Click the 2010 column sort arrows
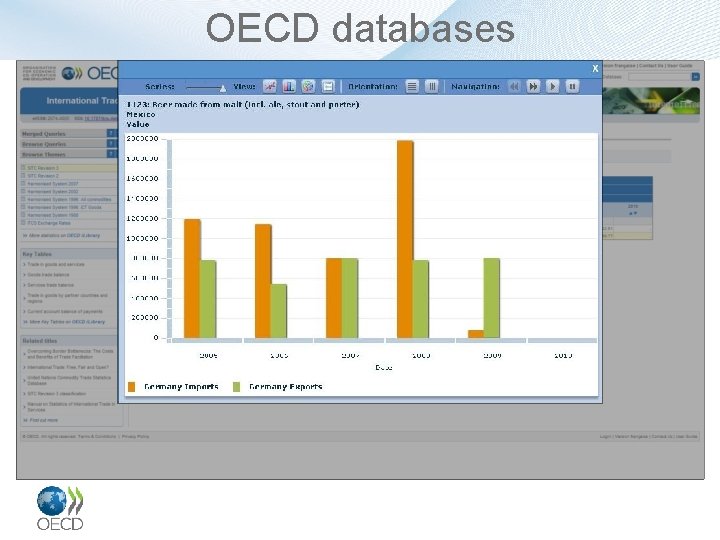 pyautogui.click(x=633, y=213)
